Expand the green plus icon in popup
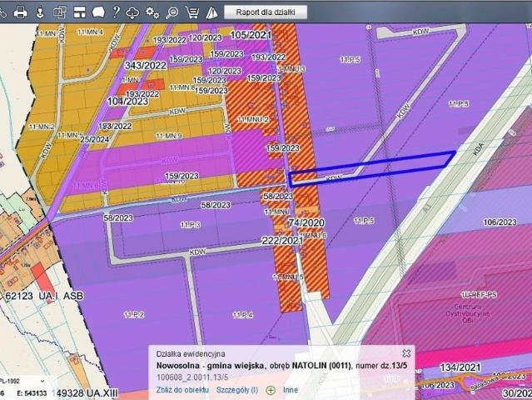Screen dimensions: 532x400 click(271, 389)
